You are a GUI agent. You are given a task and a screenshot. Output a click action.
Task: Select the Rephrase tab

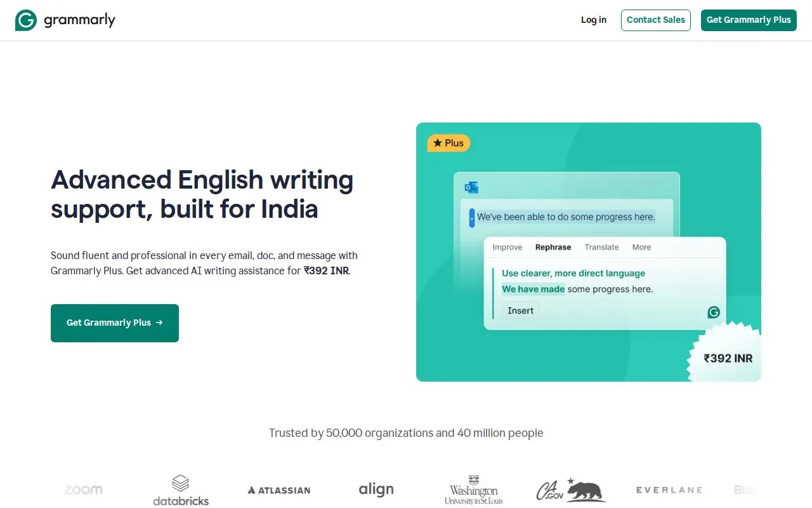(553, 247)
